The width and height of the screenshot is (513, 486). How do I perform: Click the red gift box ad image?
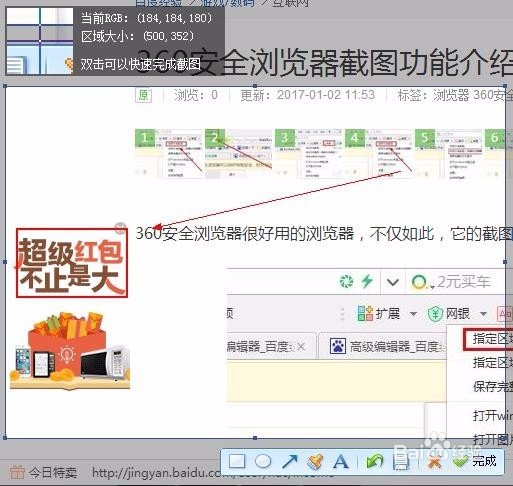[x=70, y=350]
